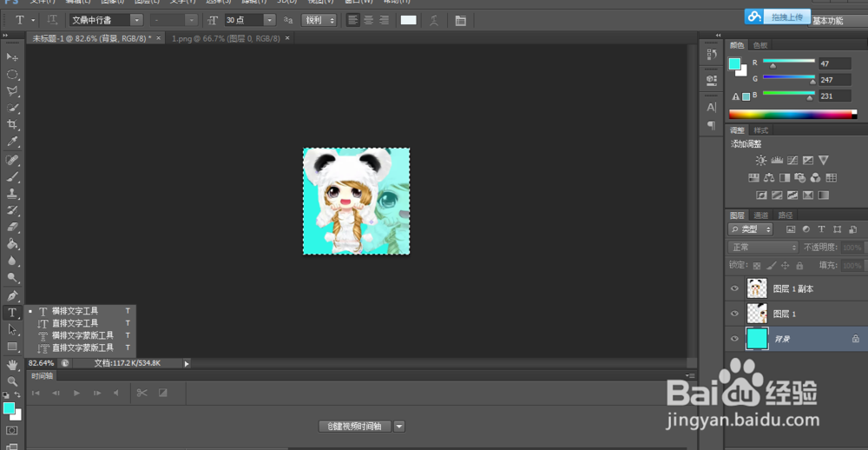Toggle character and paragraph panels button
Viewport: 868px width, 450px height.
(460, 21)
